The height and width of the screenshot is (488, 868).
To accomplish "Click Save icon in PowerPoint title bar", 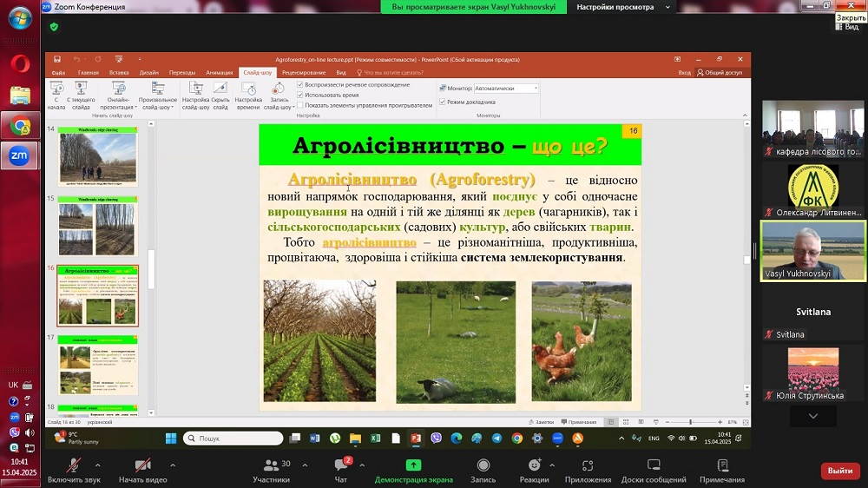I will (x=57, y=59).
